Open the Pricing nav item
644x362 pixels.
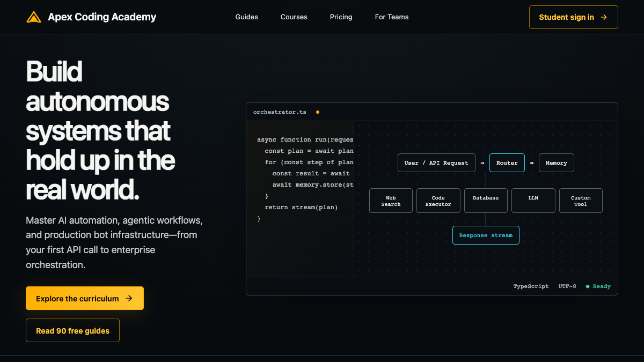coord(341,17)
